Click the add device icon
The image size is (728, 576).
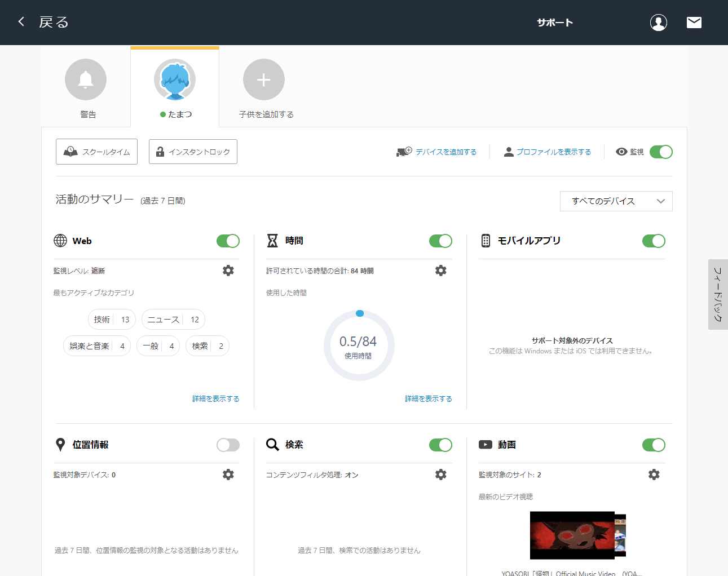[x=404, y=152]
